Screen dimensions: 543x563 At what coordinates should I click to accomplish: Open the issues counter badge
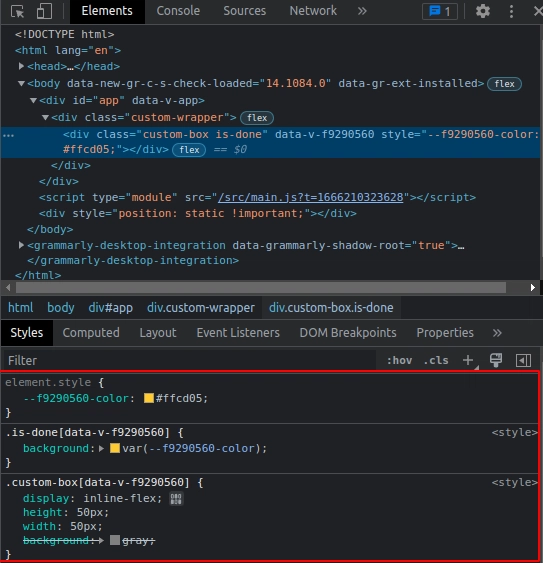coord(440,11)
